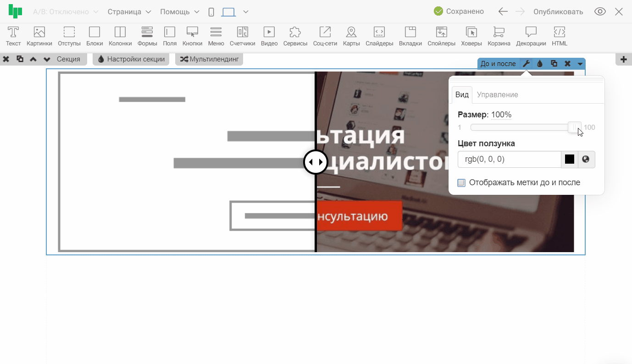This screenshot has height=364, width=632.
Task: Open Настройки секции
Action: click(x=131, y=59)
